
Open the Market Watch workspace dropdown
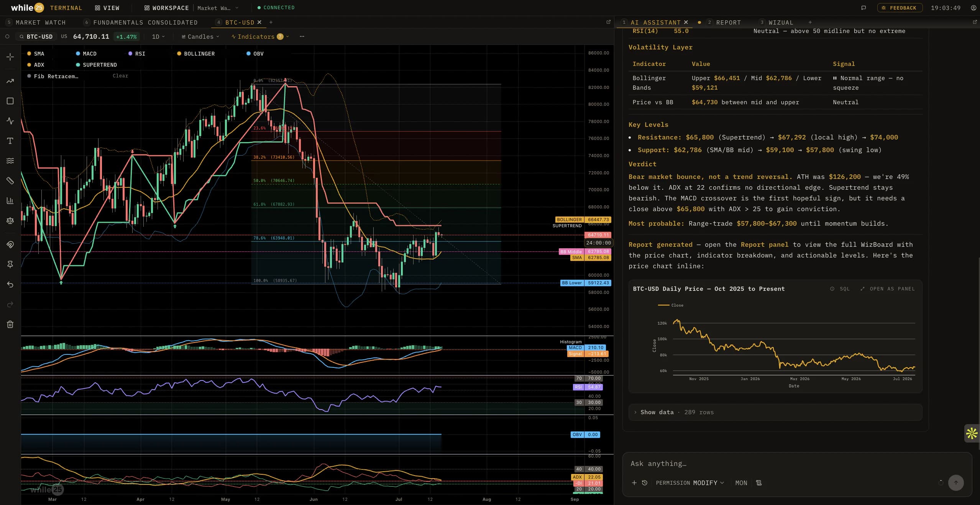[x=218, y=8]
